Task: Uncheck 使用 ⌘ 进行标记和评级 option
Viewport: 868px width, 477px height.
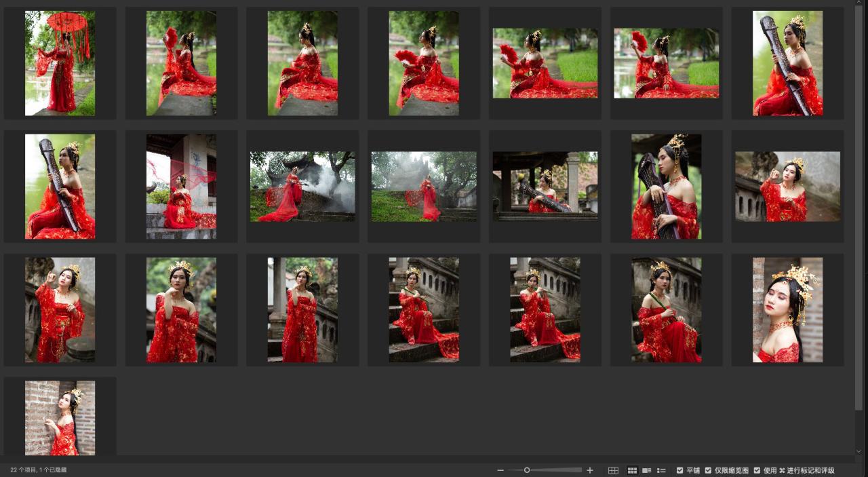Action: [757, 470]
